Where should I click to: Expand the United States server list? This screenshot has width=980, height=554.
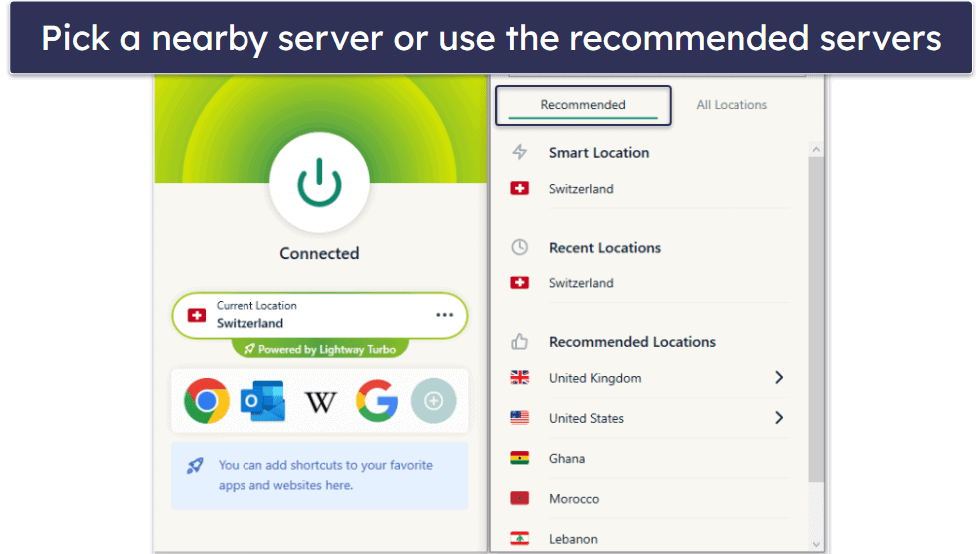778,417
